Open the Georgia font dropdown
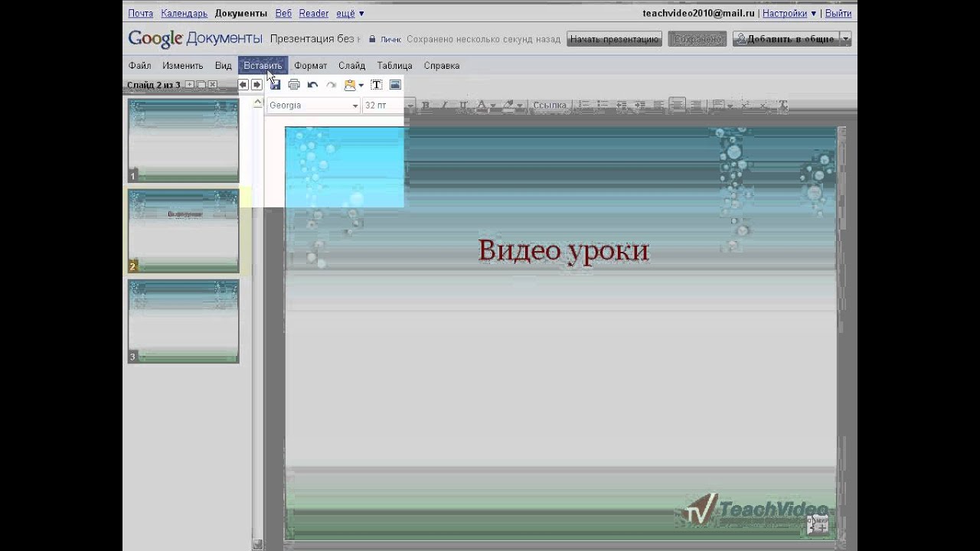 pyautogui.click(x=313, y=105)
